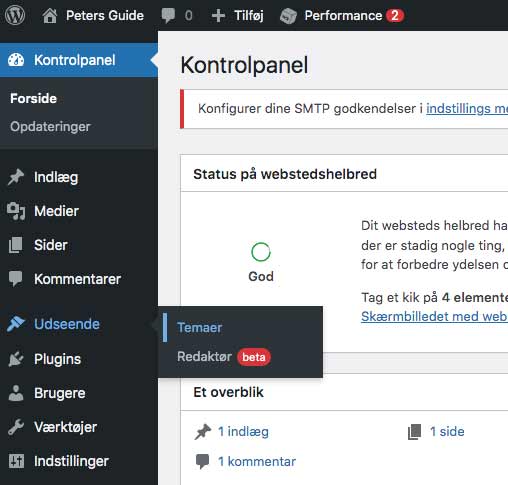
Task: Click the Kontrolpanel dashboard gauge icon
Action: [16, 60]
